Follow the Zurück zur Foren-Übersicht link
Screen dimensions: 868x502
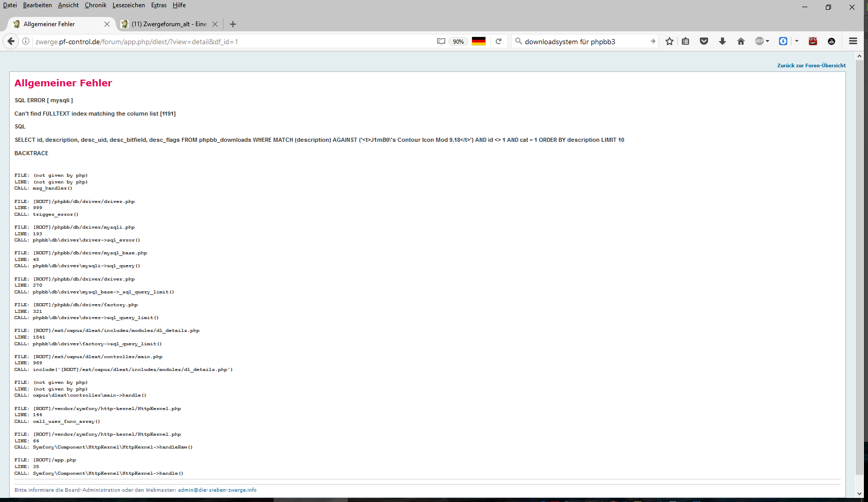coord(811,65)
